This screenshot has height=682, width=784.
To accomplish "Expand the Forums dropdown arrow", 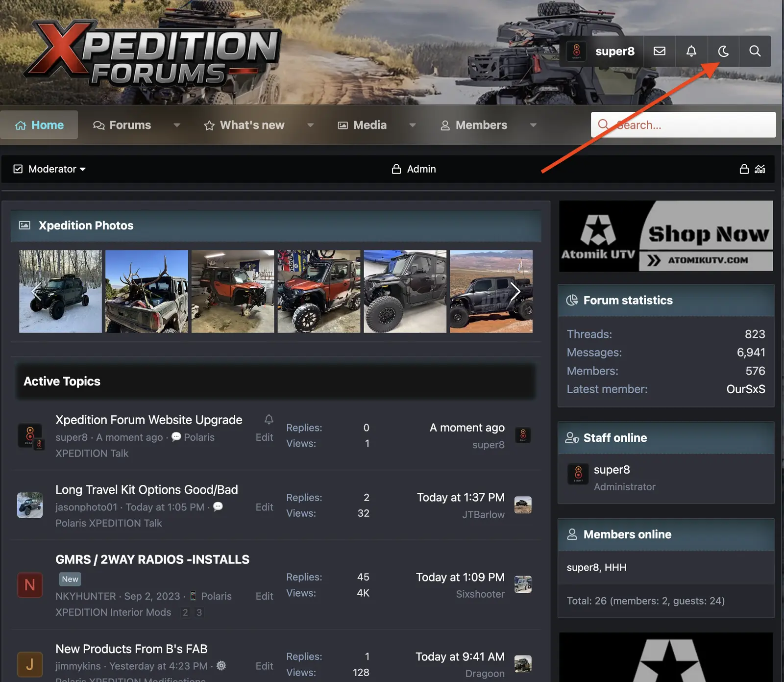I will [x=177, y=125].
